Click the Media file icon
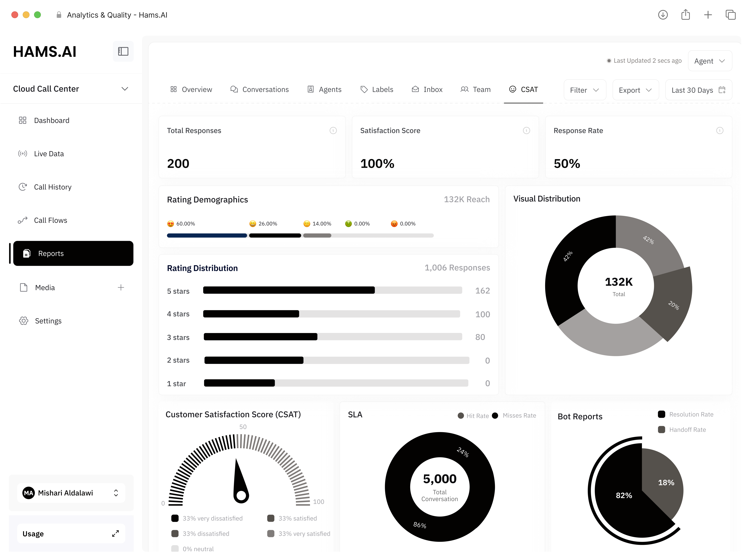The image size is (749, 560). 24,288
